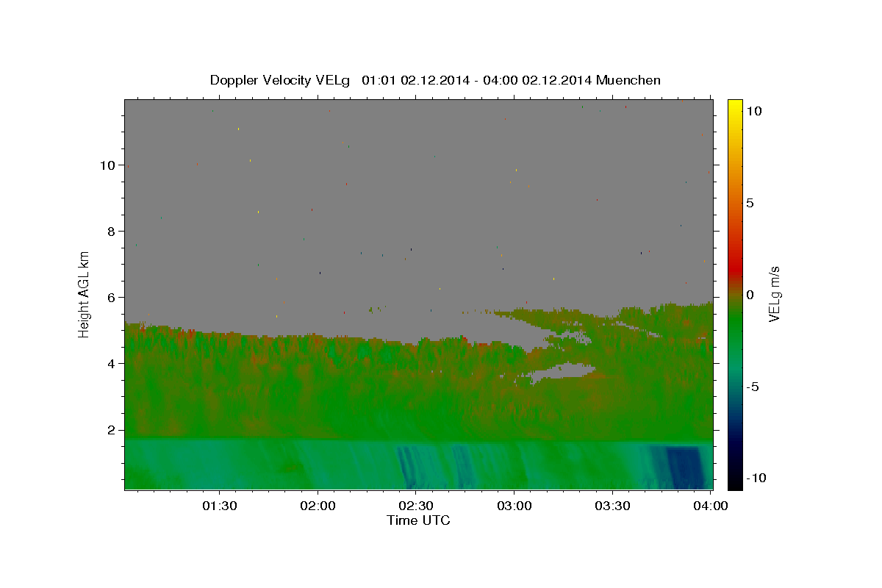Image resolution: width=882 pixels, height=588 pixels.
Task: Click the 'Height AGL km' axis label
Action: click(x=85, y=293)
